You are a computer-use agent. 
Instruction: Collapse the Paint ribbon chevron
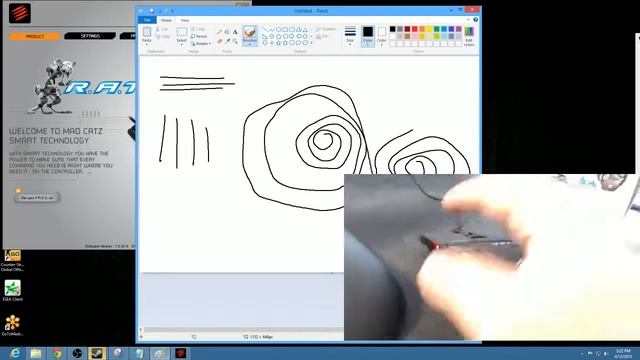click(468, 20)
